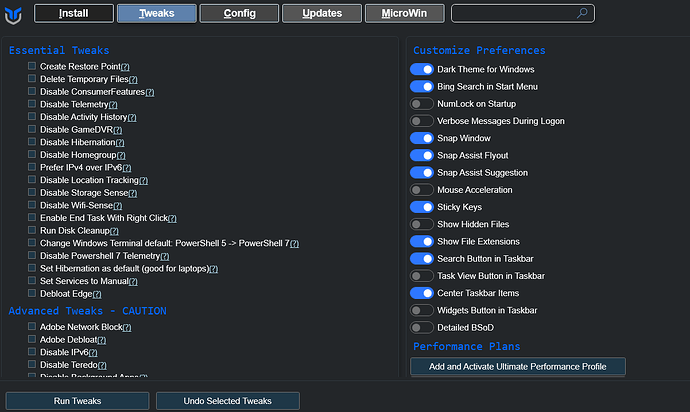Click the WinUtil logo icon
This screenshot has width=690, height=412.
pos(14,14)
